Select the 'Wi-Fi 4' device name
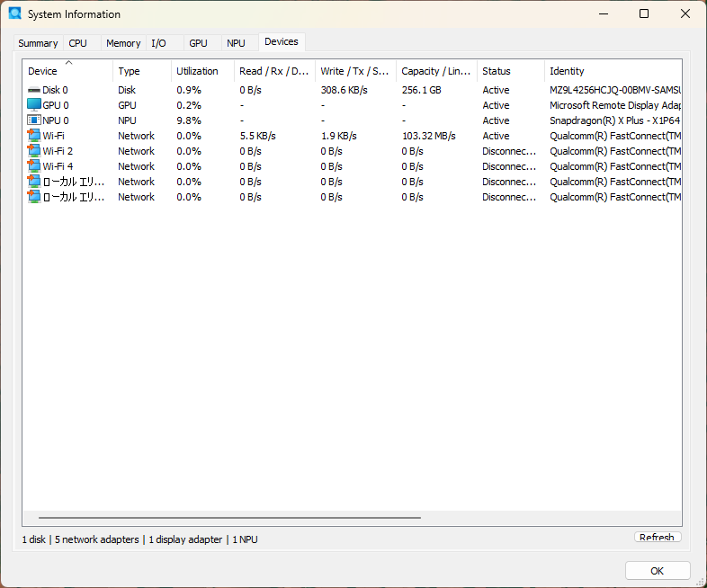707x588 pixels. (x=58, y=166)
